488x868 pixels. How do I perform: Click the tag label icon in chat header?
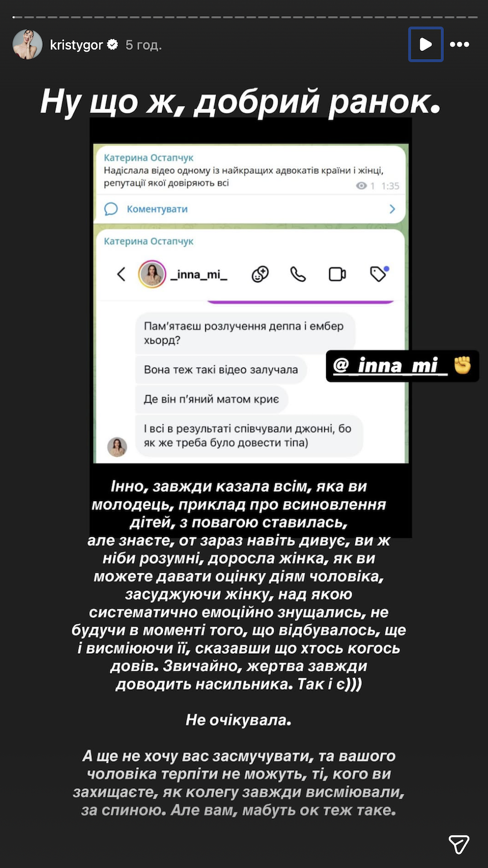coord(379,273)
